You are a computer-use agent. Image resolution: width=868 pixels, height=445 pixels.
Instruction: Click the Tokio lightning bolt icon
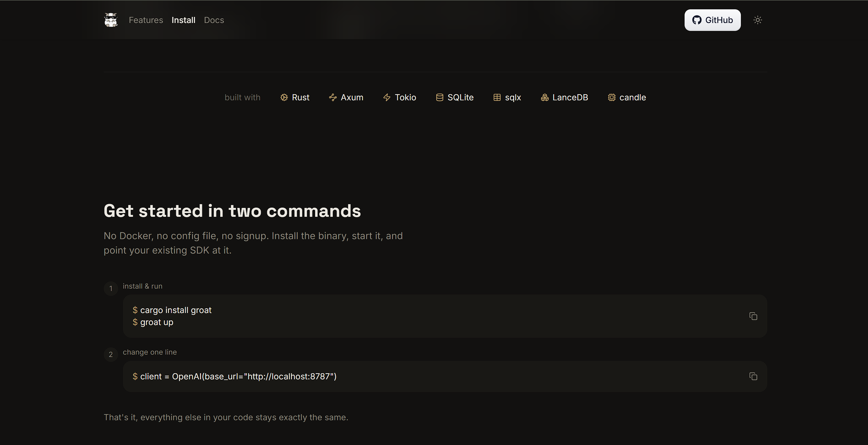point(387,98)
